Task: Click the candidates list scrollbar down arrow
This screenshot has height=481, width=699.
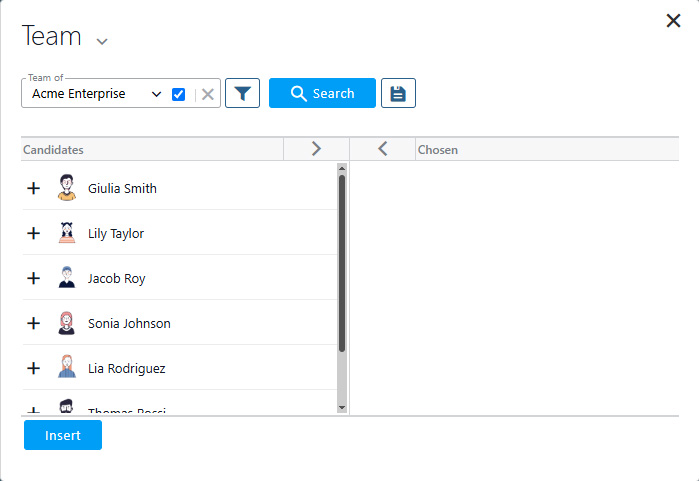Action: pyautogui.click(x=342, y=408)
